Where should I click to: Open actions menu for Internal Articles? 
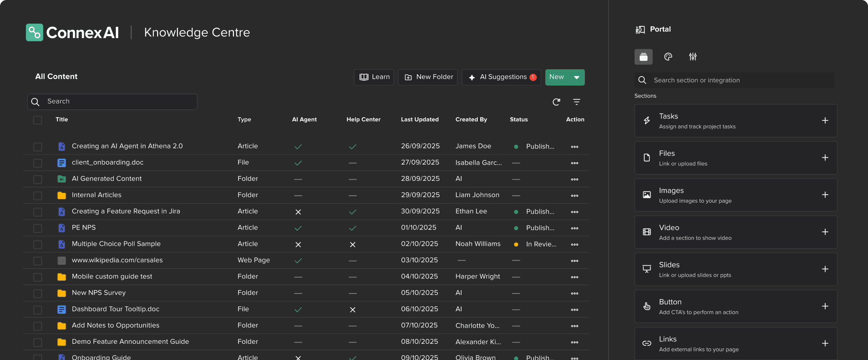click(x=574, y=195)
